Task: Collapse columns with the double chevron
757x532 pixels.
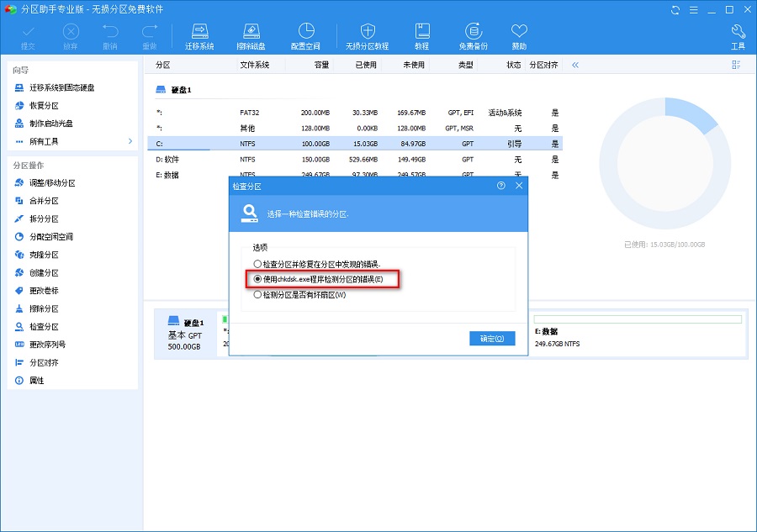Action: click(x=575, y=65)
